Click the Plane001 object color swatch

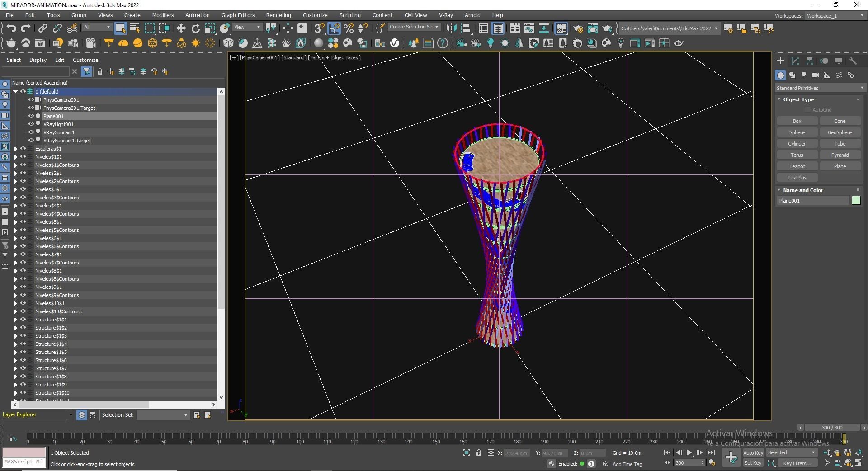856,201
